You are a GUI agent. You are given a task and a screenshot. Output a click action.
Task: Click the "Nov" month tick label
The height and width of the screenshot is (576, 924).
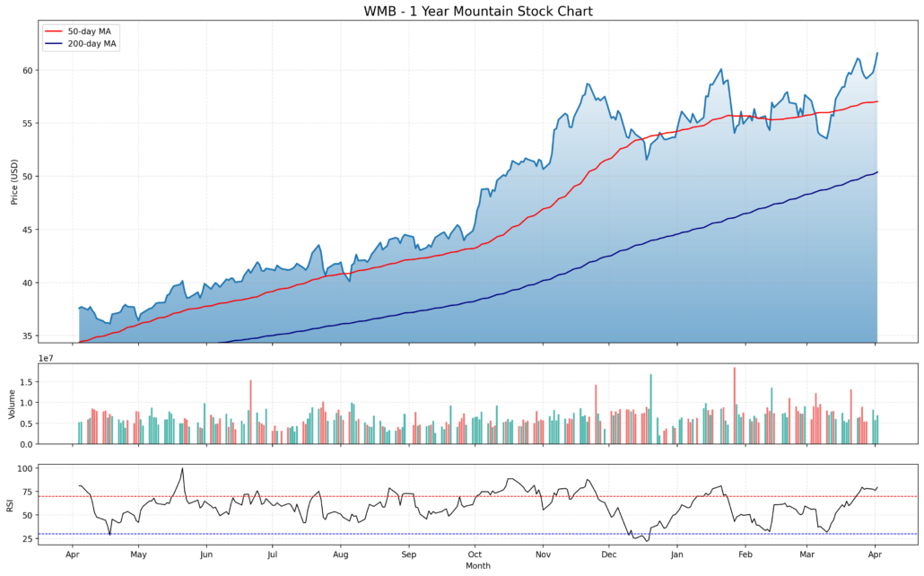coord(544,554)
